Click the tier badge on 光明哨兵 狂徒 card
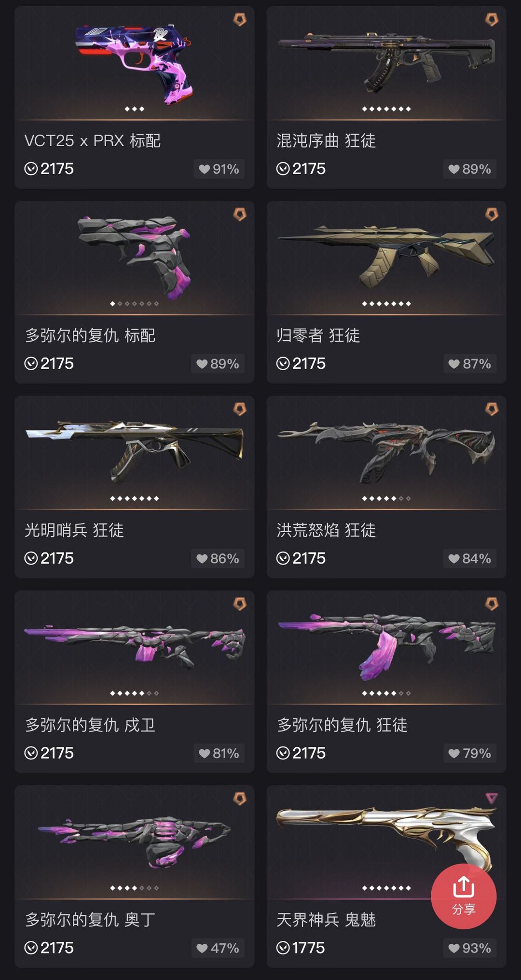This screenshot has width=521, height=980. click(x=240, y=409)
